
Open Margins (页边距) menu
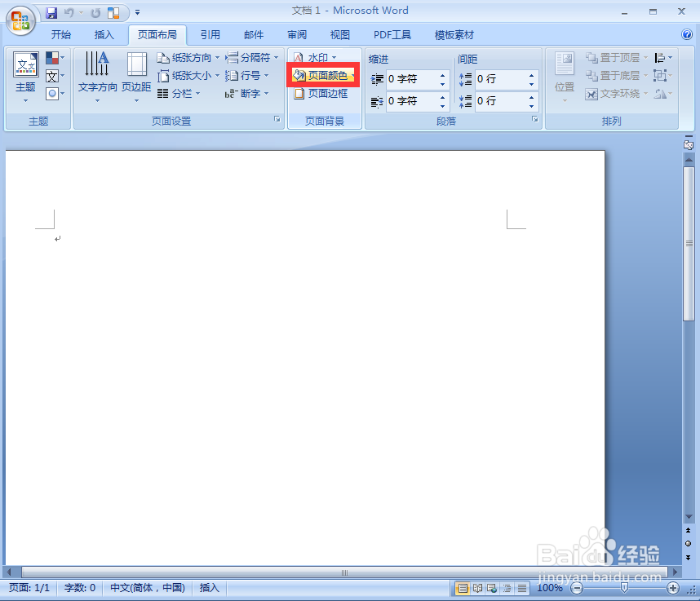(136, 77)
